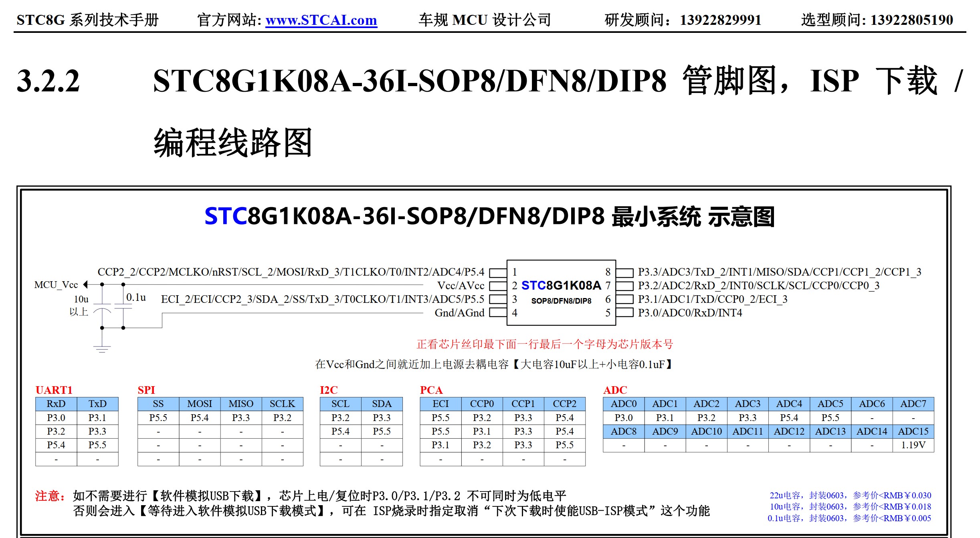Viewport: 980px width, 538px height.
Task: Click the ground symbol below the capacitors
Action: [x=102, y=349]
